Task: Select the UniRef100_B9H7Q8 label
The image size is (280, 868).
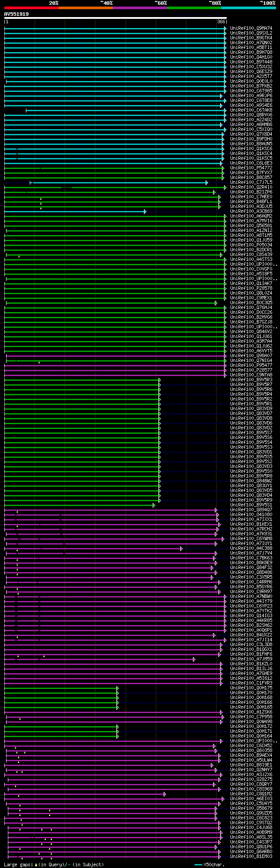Action: click(251, 53)
